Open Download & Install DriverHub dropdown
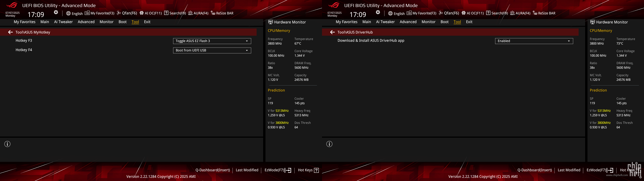The image size is (644, 181). pyautogui.click(x=534, y=41)
